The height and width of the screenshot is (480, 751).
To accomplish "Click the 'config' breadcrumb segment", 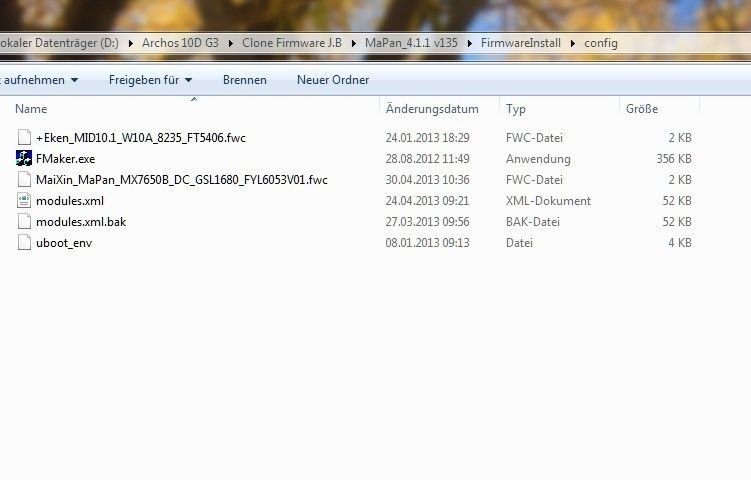I will pos(601,43).
